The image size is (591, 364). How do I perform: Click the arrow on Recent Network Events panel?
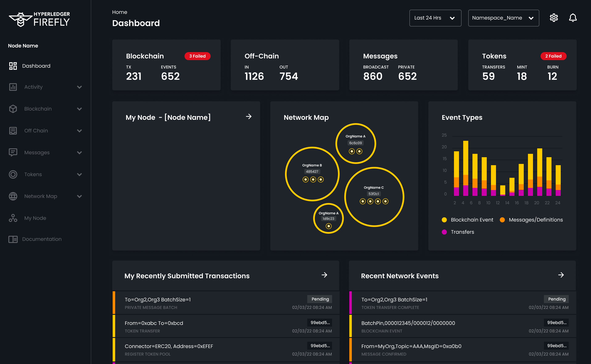point(561,275)
